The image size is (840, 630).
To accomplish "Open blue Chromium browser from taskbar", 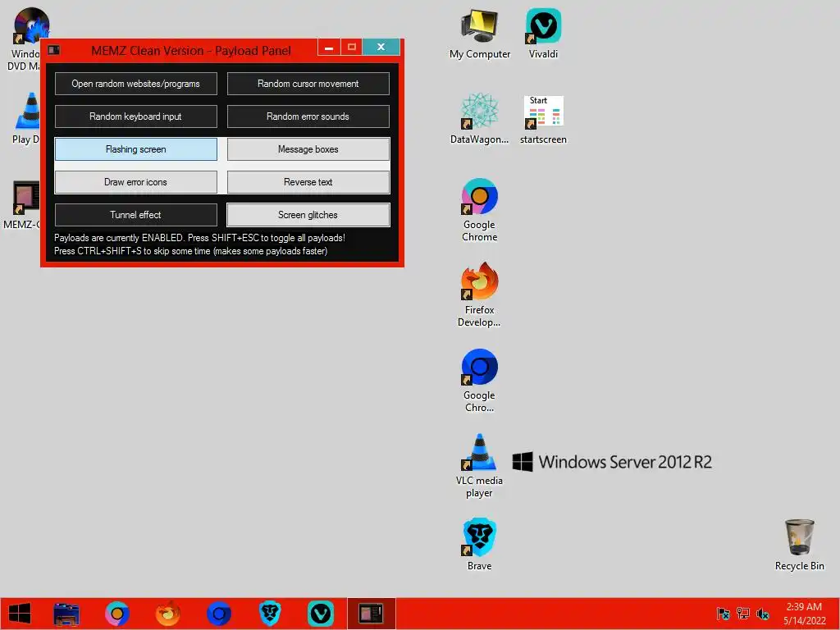I will click(218, 614).
